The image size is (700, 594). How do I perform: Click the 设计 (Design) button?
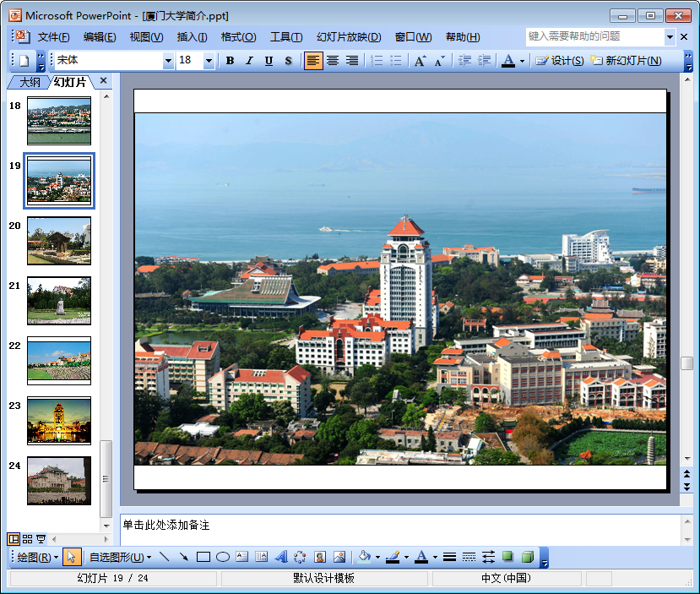(x=560, y=61)
